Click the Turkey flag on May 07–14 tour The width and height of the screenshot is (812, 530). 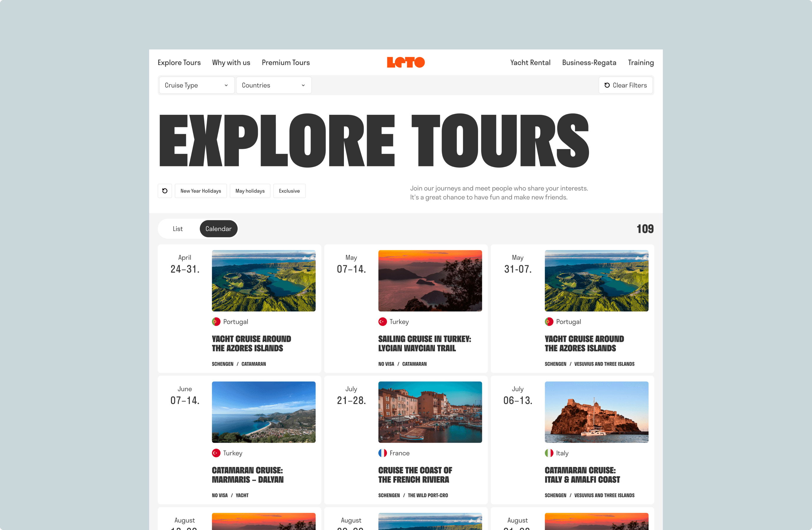pyautogui.click(x=382, y=322)
